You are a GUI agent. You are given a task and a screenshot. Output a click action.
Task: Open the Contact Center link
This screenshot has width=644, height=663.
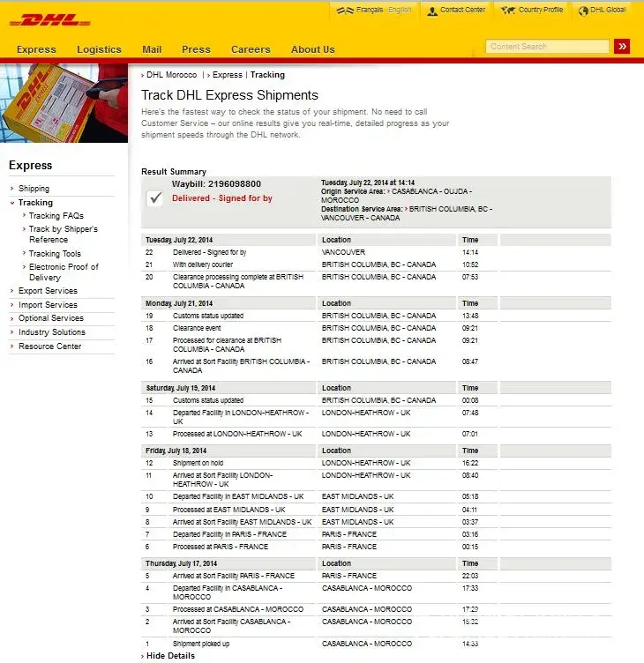point(462,10)
